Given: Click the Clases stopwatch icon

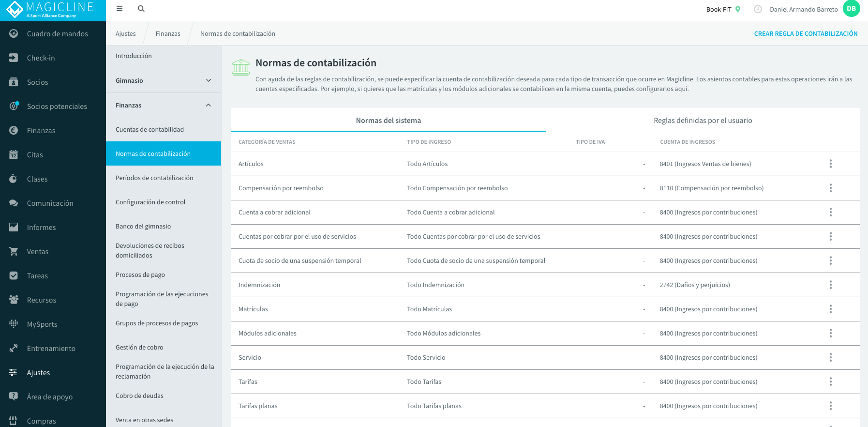Looking at the screenshot, I should click(x=14, y=179).
